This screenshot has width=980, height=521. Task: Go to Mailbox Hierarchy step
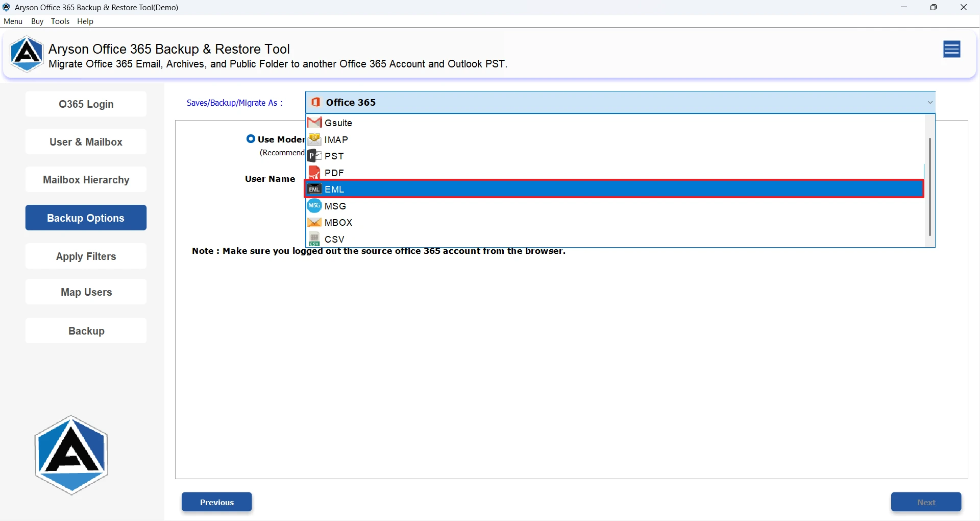point(86,180)
